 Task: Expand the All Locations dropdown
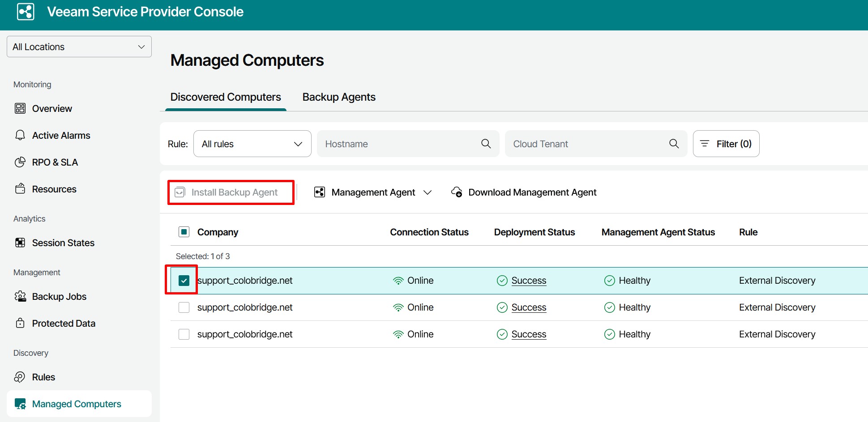tap(79, 47)
